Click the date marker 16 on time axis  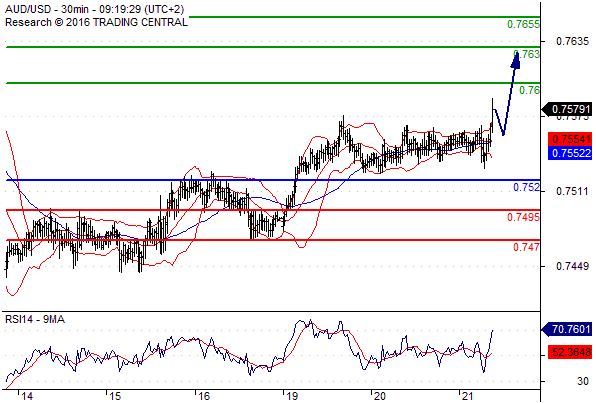[x=204, y=396]
